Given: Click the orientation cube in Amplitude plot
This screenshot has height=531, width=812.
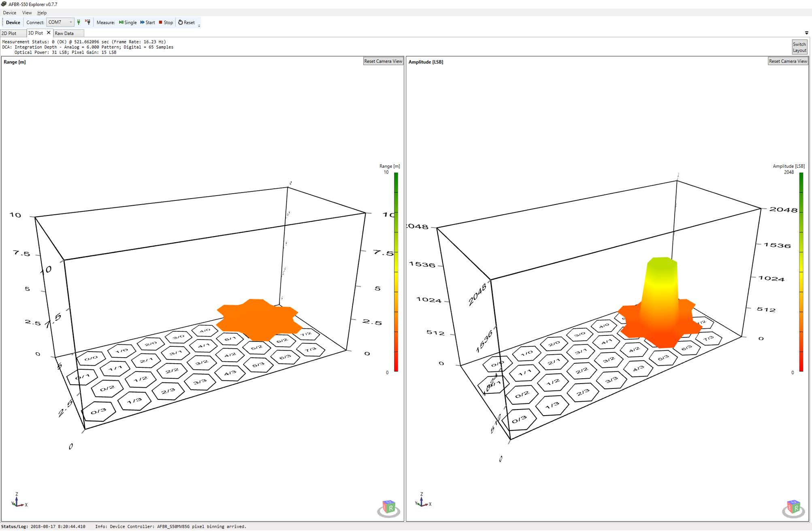Looking at the screenshot, I should coord(793,508).
